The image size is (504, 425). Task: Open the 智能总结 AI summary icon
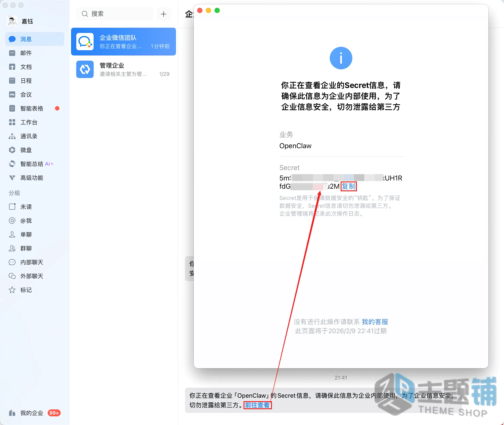(x=12, y=164)
